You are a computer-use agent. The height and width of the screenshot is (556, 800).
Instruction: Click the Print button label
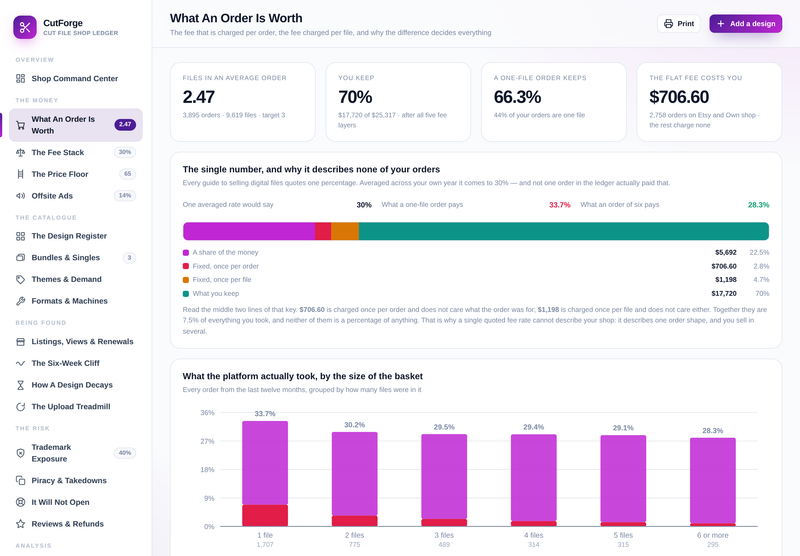coord(685,23)
